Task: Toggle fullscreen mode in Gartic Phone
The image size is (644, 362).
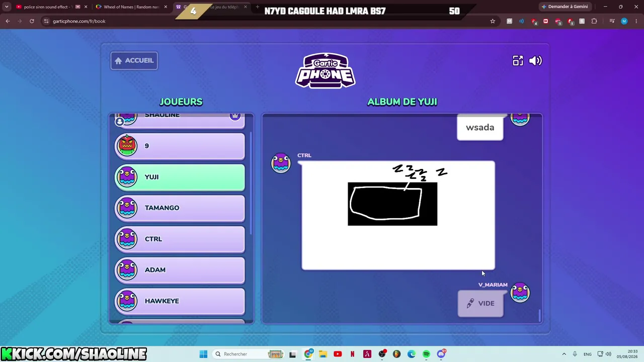Action: click(x=518, y=61)
